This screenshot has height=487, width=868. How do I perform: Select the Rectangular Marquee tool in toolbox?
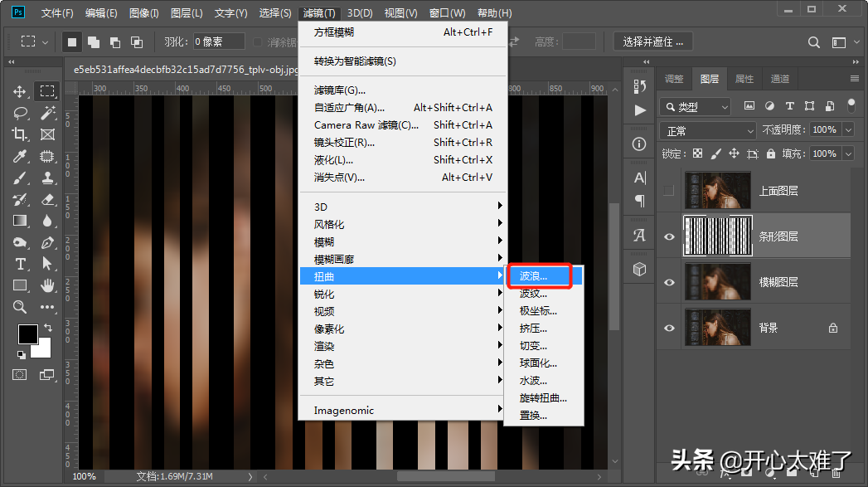[x=47, y=91]
